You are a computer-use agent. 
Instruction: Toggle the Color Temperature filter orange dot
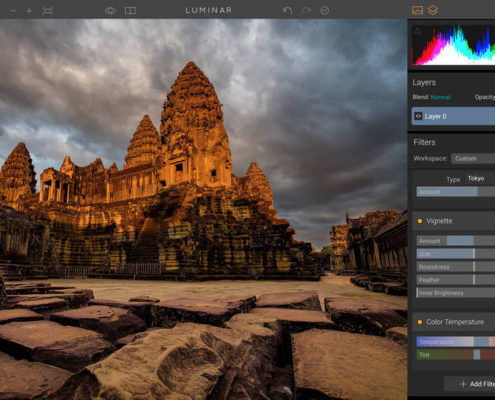click(x=420, y=322)
